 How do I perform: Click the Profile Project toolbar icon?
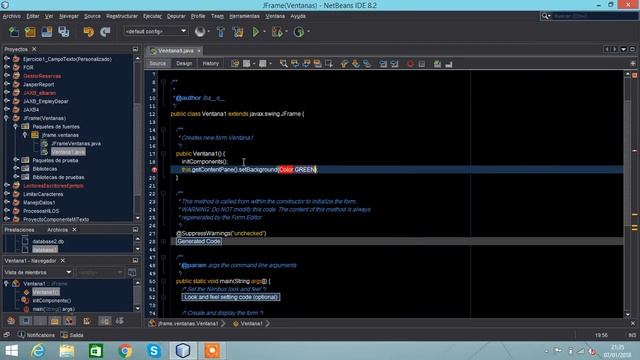click(x=299, y=32)
